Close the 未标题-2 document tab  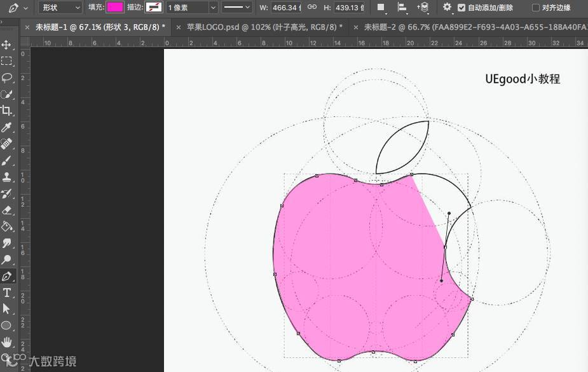point(355,27)
